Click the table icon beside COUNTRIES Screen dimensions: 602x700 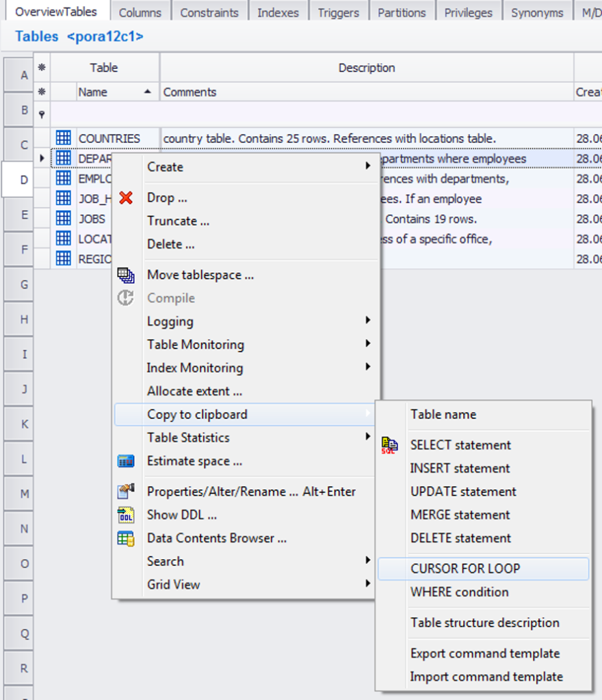[64, 138]
